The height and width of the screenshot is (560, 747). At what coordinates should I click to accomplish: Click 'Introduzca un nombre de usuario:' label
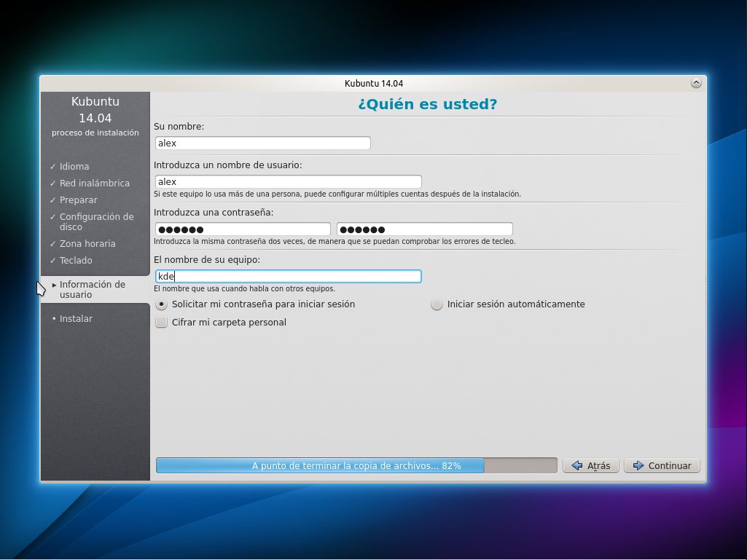[x=227, y=165]
